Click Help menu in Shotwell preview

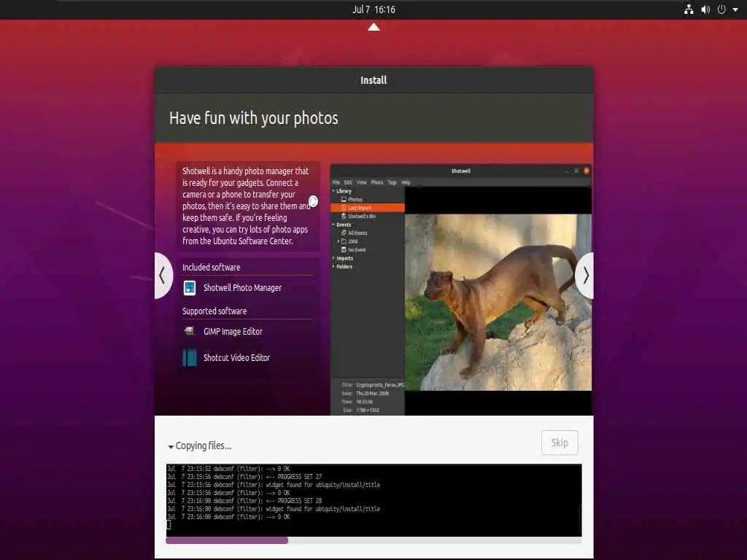point(406,182)
